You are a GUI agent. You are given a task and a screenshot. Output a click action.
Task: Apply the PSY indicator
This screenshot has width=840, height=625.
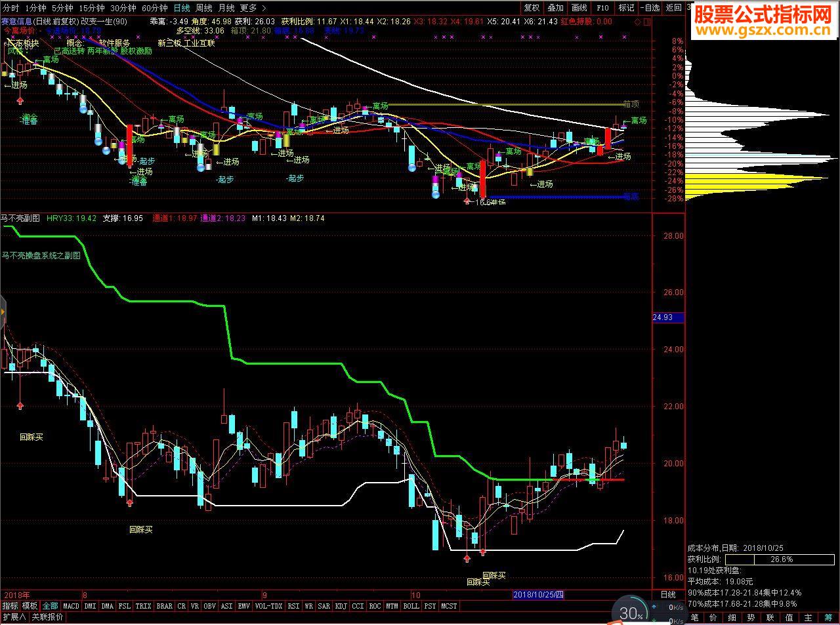430,606
